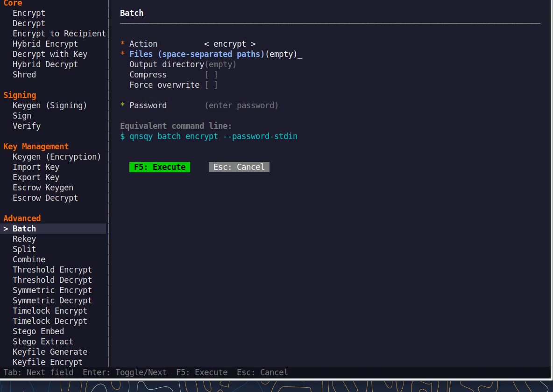
Task: Open Hybrid Decrypt entry
Action: [45, 64]
